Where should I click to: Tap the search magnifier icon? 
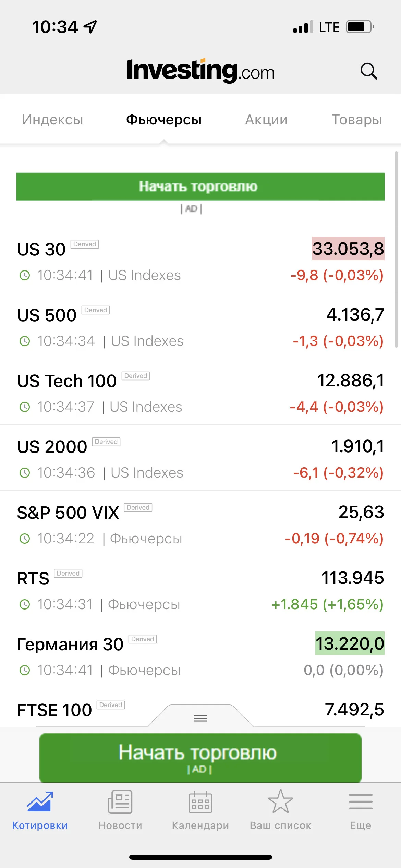pos(369,71)
